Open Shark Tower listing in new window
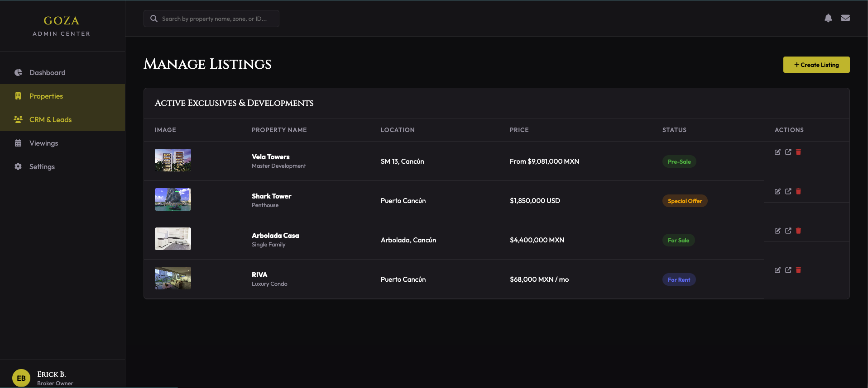Image resolution: width=868 pixels, height=388 pixels. pos(788,192)
